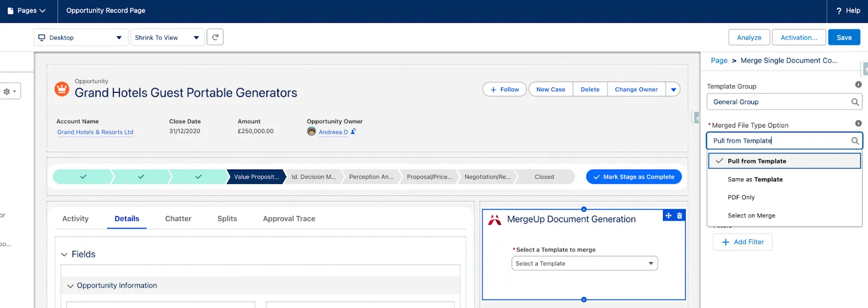The image size is (868, 308).
Task: Click the Value Proposition stage in path
Action: (x=256, y=177)
